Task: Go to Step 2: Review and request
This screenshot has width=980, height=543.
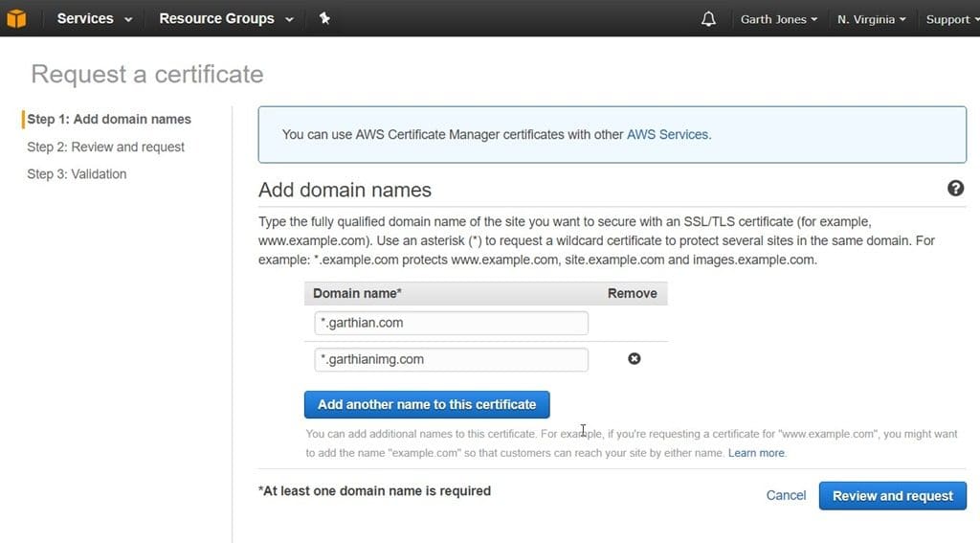Action: pos(105,147)
